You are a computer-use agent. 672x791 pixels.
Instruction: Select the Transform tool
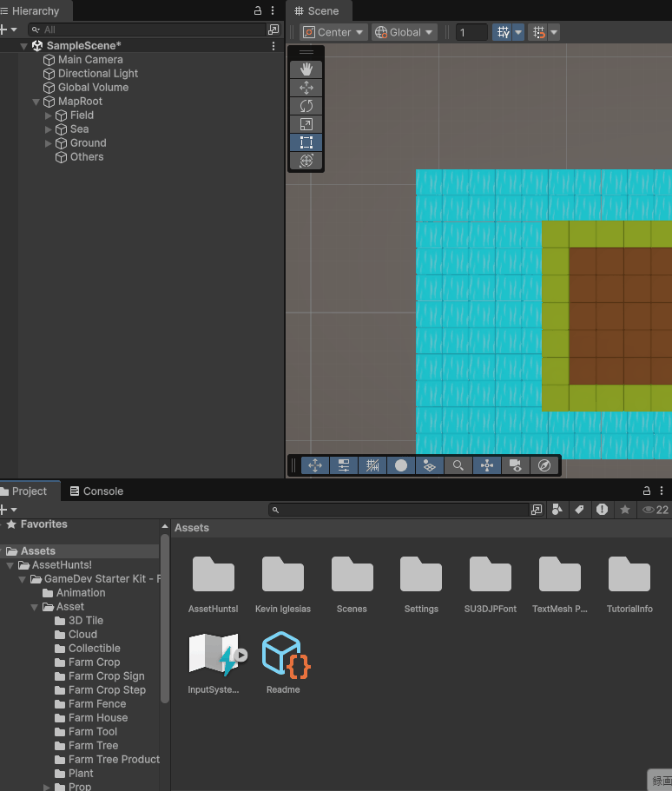pos(306,161)
